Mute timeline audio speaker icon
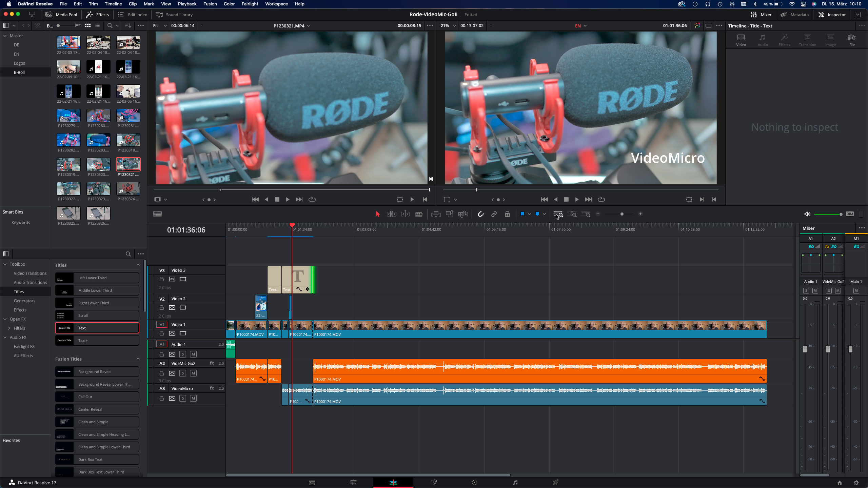 [x=807, y=214]
